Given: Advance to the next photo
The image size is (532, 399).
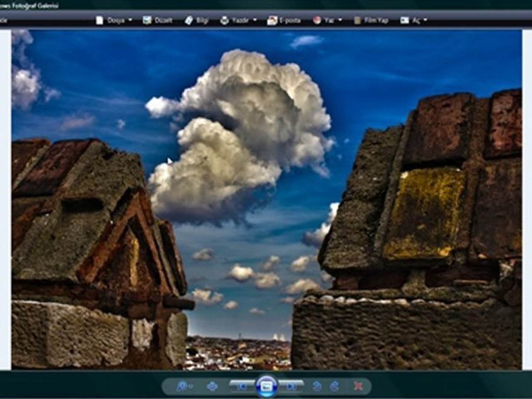Looking at the screenshot, I should click(x=291, y=386).
